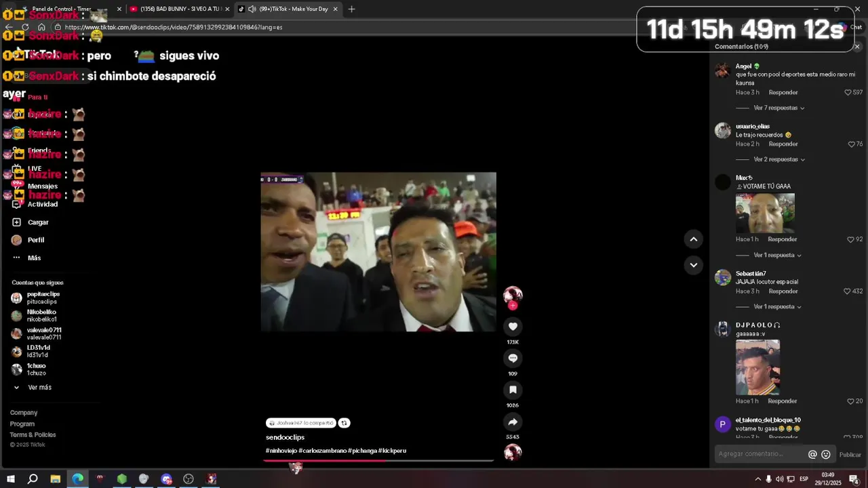868x488 pixels.
Task: Open the #kickperu hashtag
Action: (x=392, y=451)
